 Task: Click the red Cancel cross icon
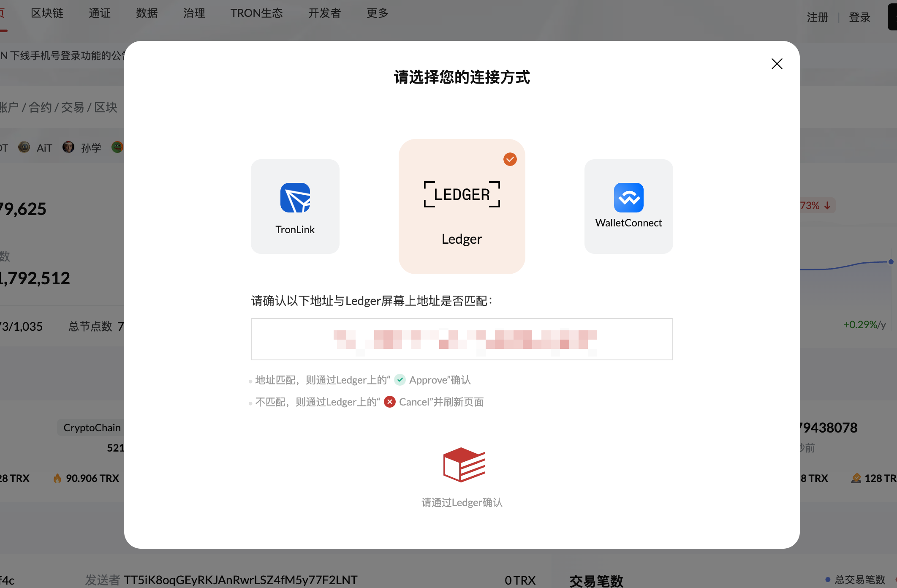[x=390, y=402]
